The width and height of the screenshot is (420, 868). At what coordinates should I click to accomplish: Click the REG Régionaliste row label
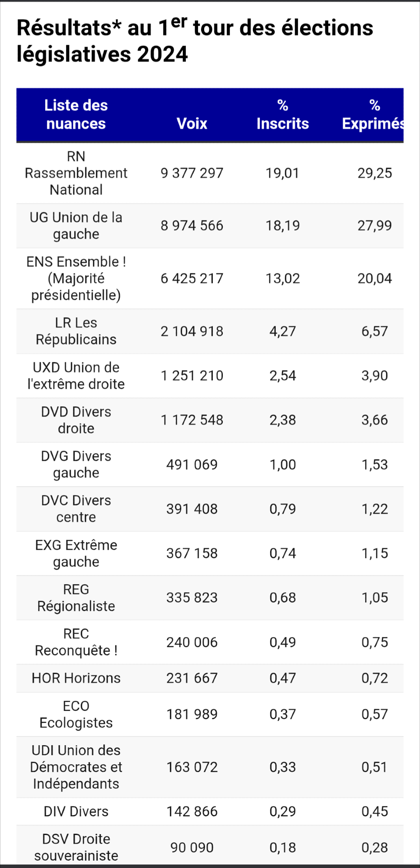click(76, 598)
